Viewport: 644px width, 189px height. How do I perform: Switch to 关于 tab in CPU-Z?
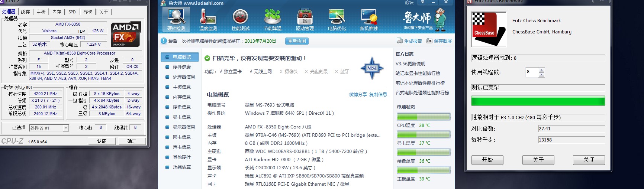pos(103,12)
